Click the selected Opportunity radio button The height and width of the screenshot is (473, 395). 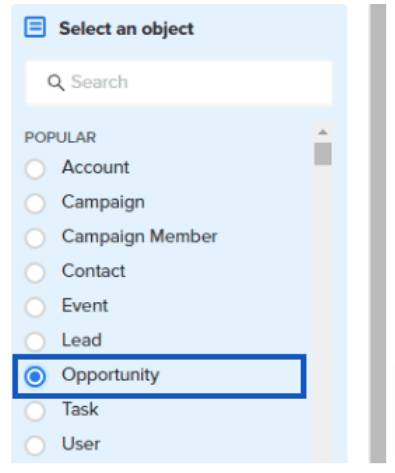[x=35, y=376]
